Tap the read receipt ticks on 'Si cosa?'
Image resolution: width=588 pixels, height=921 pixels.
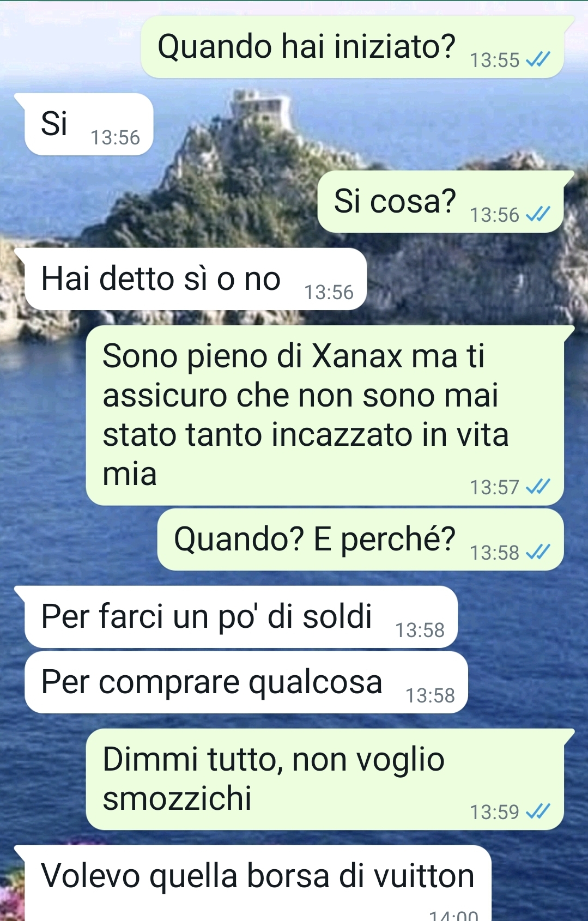pos(538,214)
